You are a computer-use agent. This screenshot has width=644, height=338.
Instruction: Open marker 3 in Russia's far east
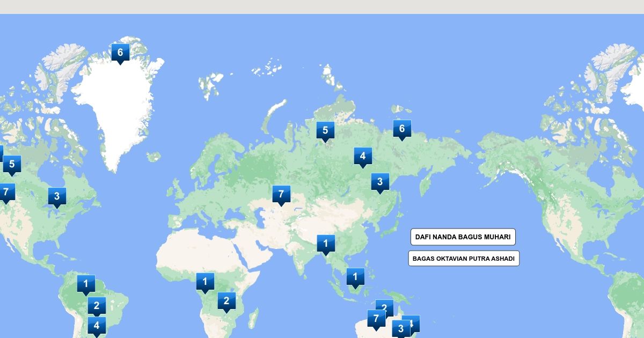coord(380,183)
